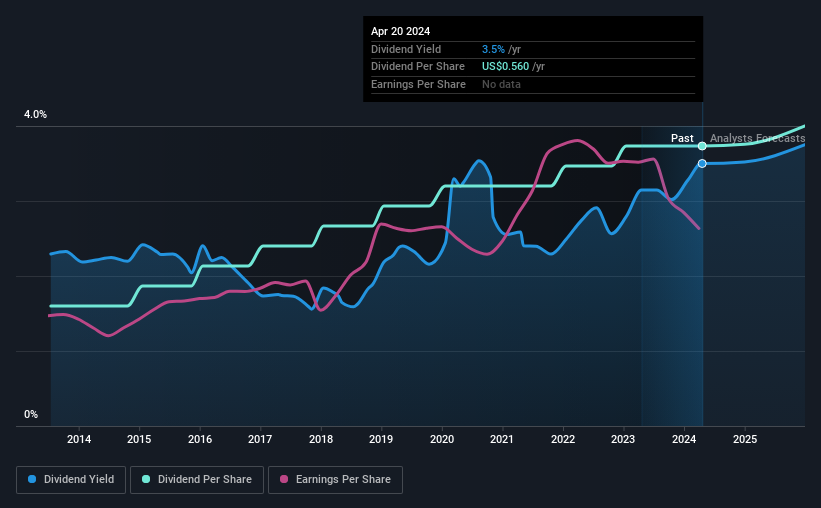Click the Dividend Yield tooltip row label
821x508 pixels.
pos(406,49)
